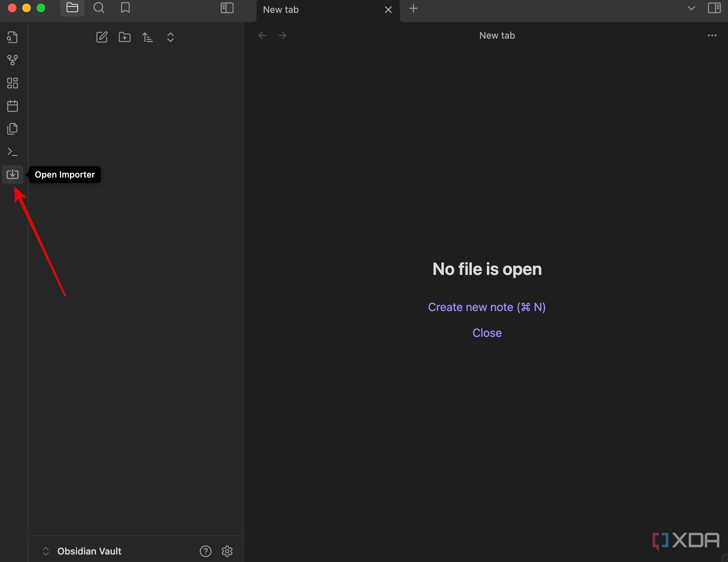Add a new tab with plus
The image size is (728, 562).
coord(413,9)
